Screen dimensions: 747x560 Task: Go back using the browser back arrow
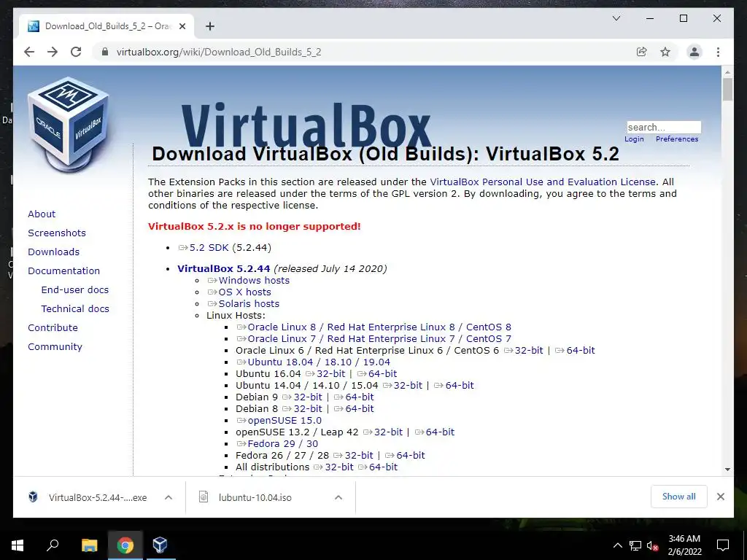pyautogui.click(x=29, y=52)
